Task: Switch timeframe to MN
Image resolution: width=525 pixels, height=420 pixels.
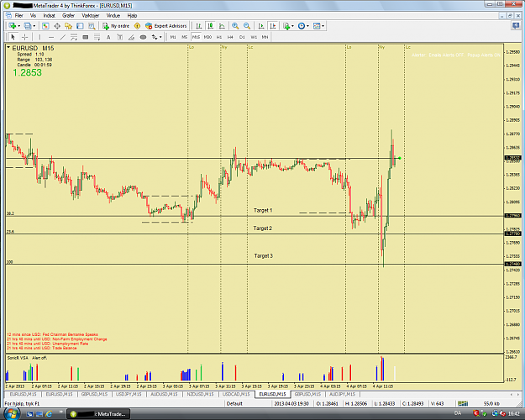Action: 265,37
